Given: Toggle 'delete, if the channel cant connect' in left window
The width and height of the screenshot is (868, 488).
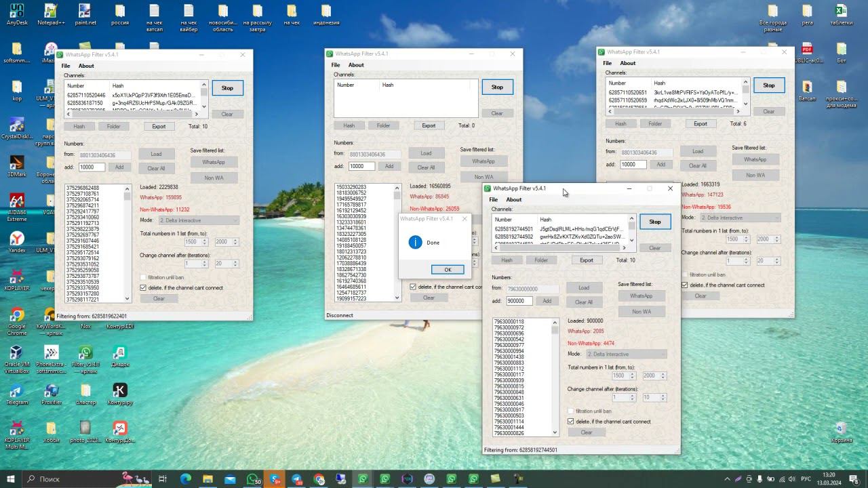Looking at the screenshot, I should tap(143, 288).
